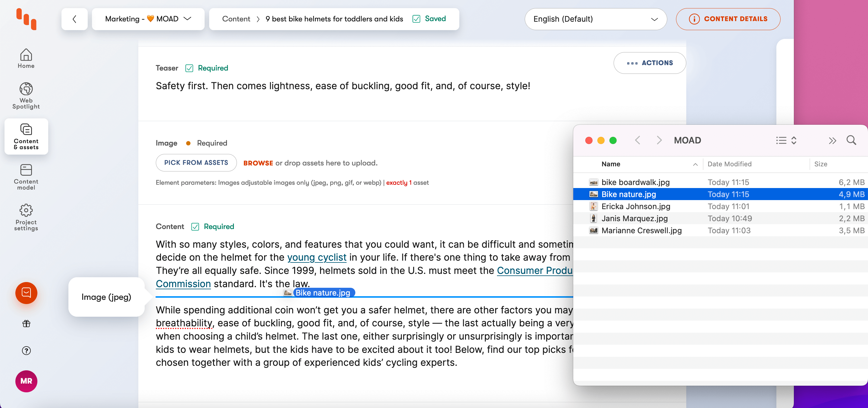This screenshot has width=868, height=408.
Task: Open Finder list view options selector
Action: coord(786,140)
